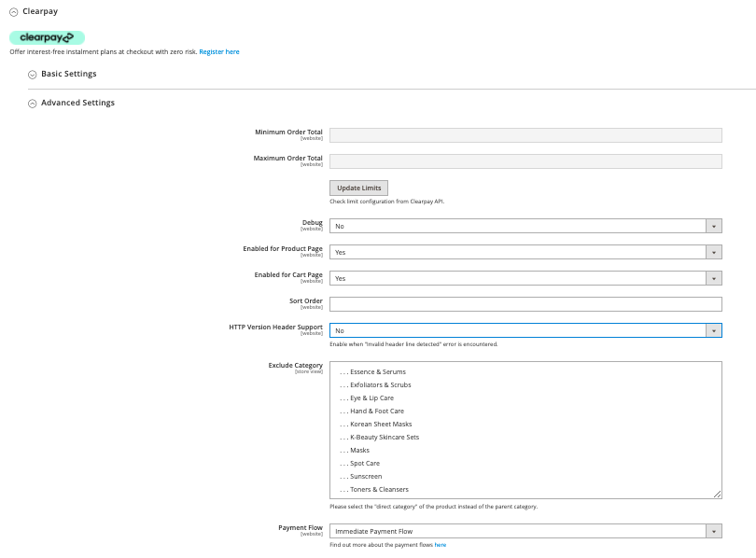
Task: Open HTTP Version Header Support dropdown
Action: (x=525, y=330)
